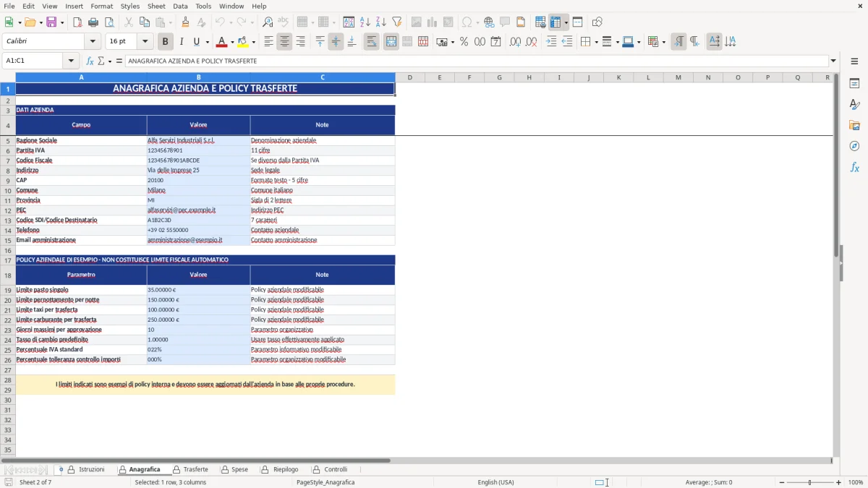Click the Sort Descending icon

(x=381, y=22)
